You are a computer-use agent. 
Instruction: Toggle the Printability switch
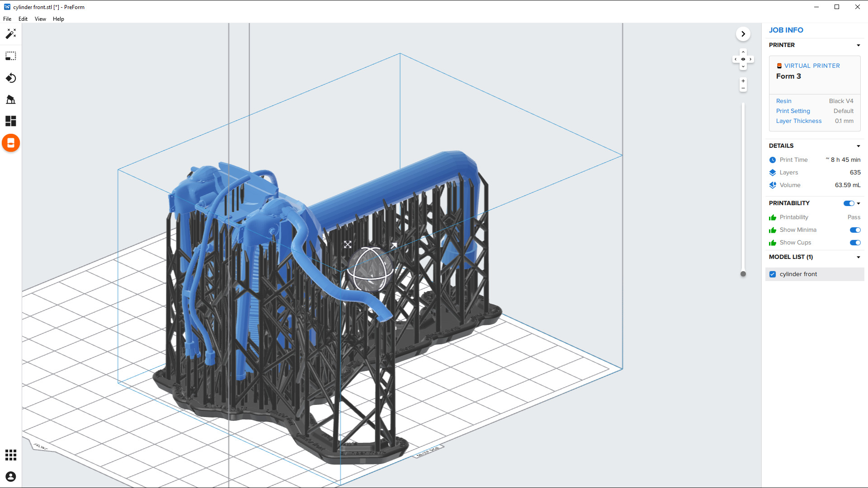click(x=849, y=203)
